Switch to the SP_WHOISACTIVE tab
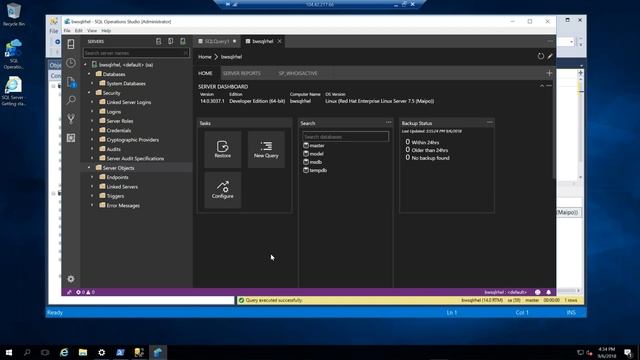The image size is (640, 360). click(298, 73)
